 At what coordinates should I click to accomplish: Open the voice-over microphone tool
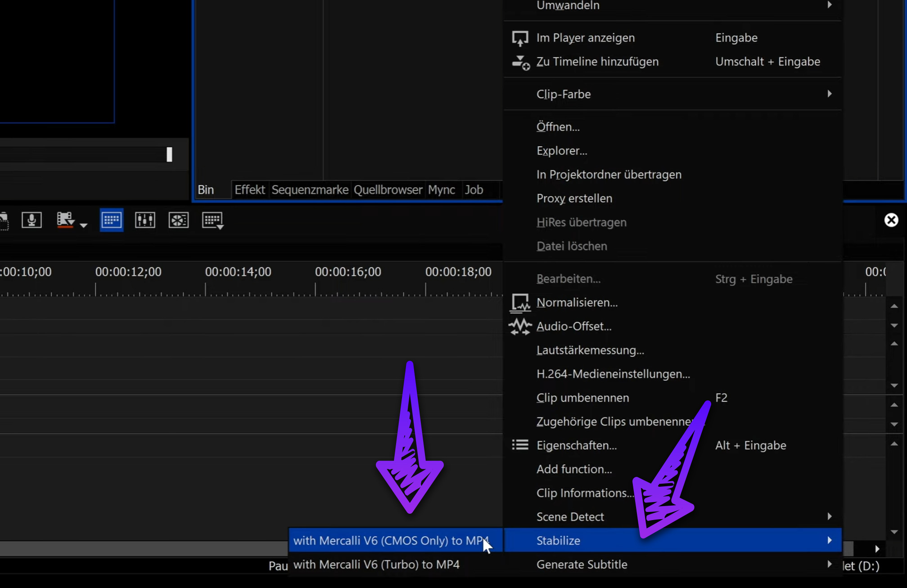pos(32,220)
